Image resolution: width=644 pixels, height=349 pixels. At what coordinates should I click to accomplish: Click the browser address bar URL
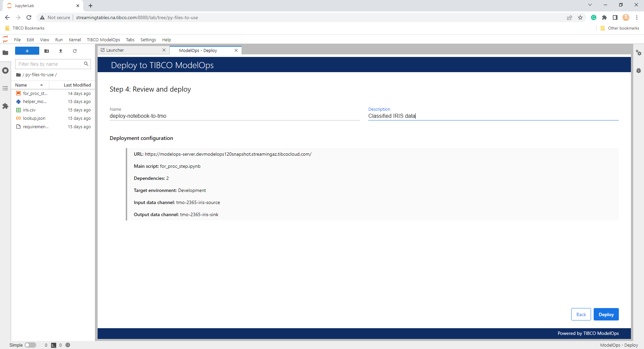tap(137, 17)
